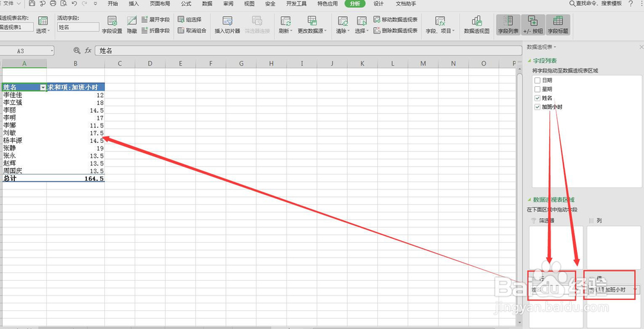Open 数据透视图 (PivotChart)
The height and width of the screenshot is (329, 644).
tap(477, 24)
